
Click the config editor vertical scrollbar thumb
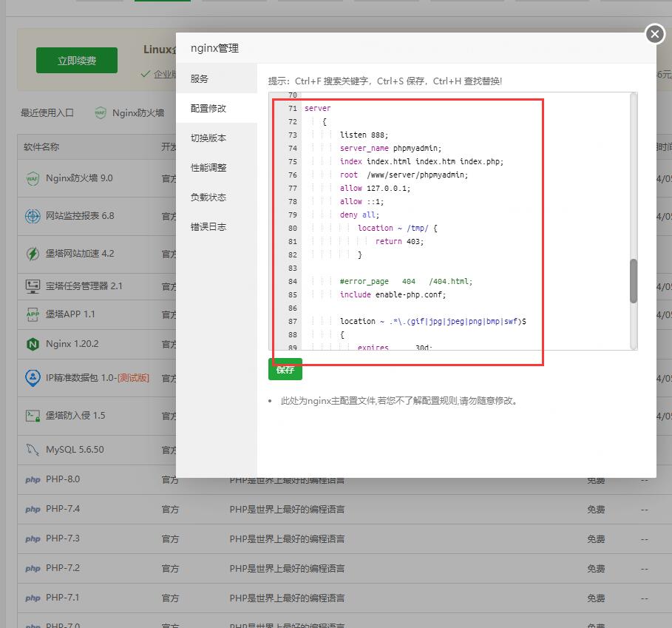(634, 281)
